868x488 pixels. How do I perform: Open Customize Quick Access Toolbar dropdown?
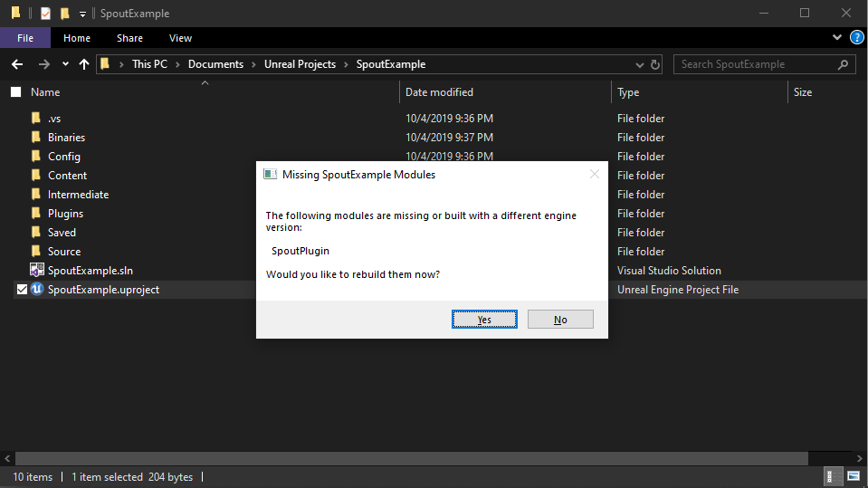click(x=82, y=14)
